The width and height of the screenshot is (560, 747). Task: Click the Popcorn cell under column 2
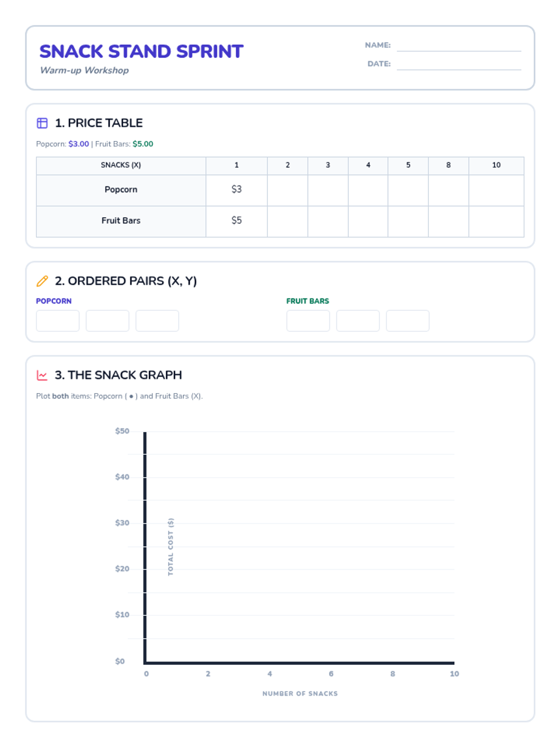point(287,190)
